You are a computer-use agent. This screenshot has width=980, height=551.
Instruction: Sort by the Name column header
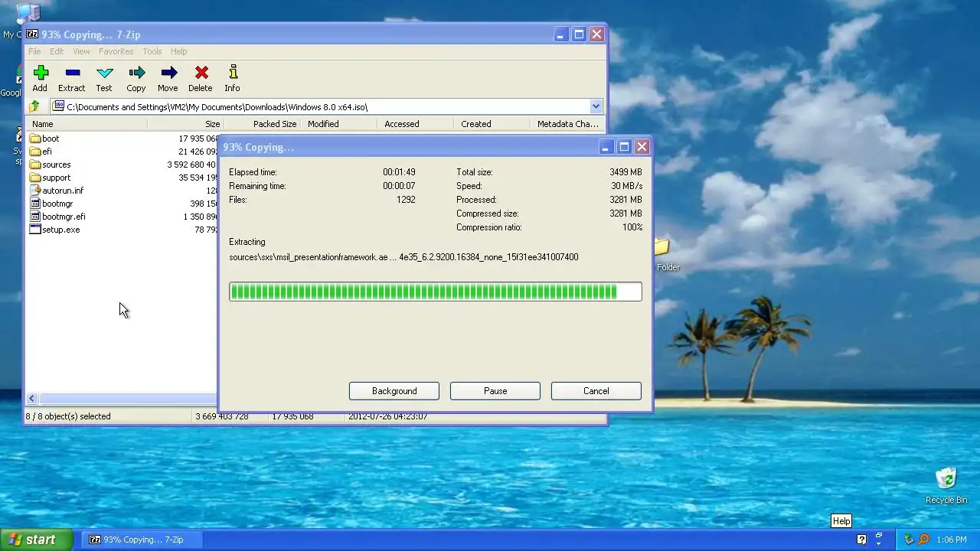tap(87, 124)
